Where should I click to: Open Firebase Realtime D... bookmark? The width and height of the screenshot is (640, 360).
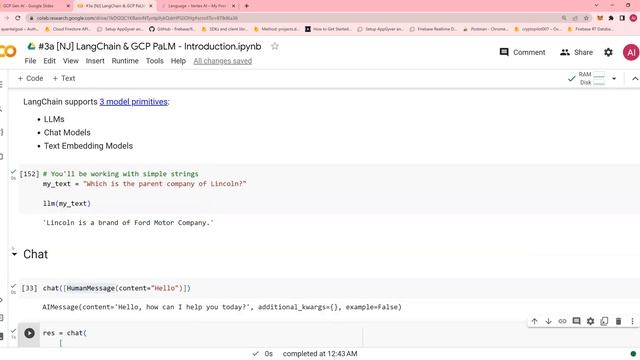click(x=433, y=29)
